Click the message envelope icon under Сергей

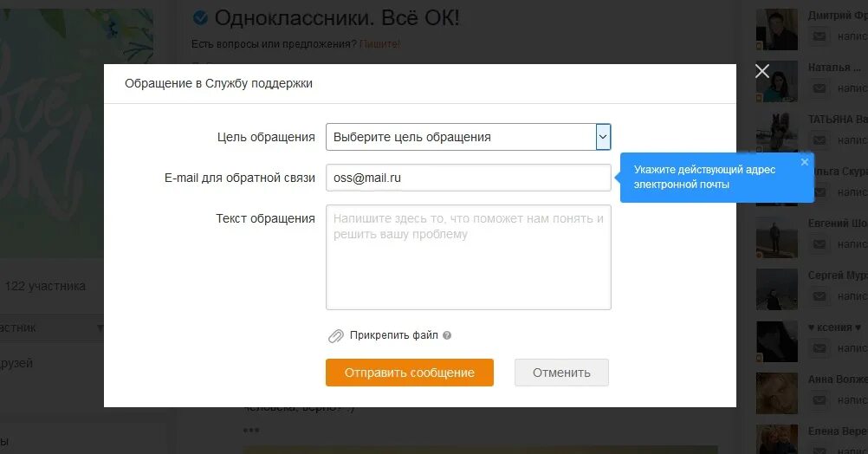(819, 296)
